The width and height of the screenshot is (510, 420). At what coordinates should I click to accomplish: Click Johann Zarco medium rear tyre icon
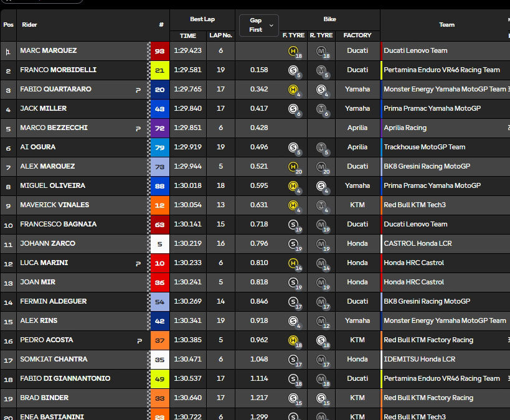point(321,243)
